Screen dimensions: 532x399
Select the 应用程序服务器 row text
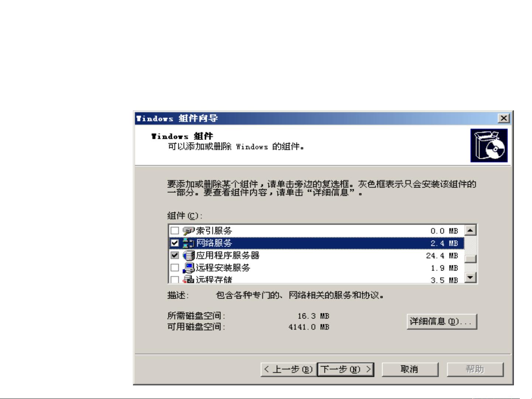pos(228,255)
